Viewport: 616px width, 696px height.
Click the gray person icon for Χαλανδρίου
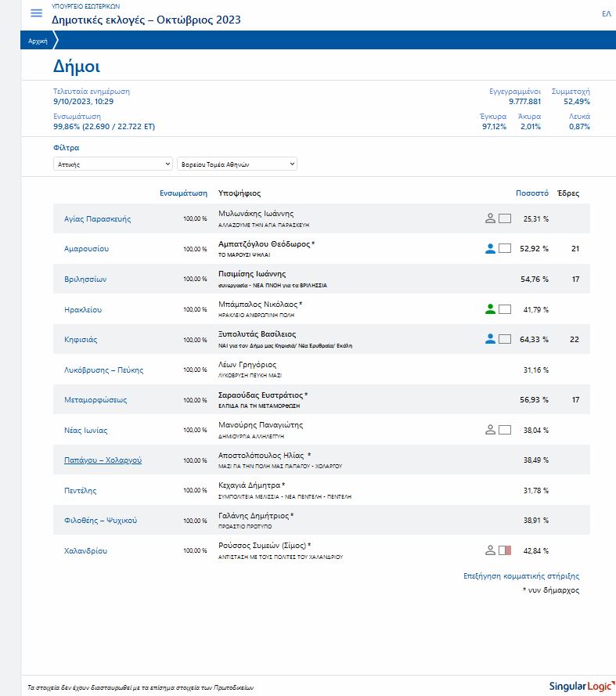pos(490,550)
